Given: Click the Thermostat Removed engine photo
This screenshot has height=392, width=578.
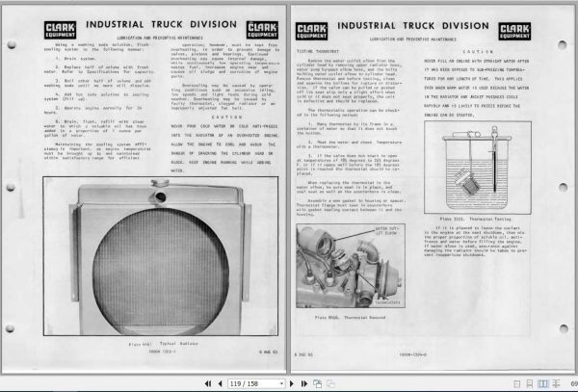Looking at the screenshot, I should [351, 266].
